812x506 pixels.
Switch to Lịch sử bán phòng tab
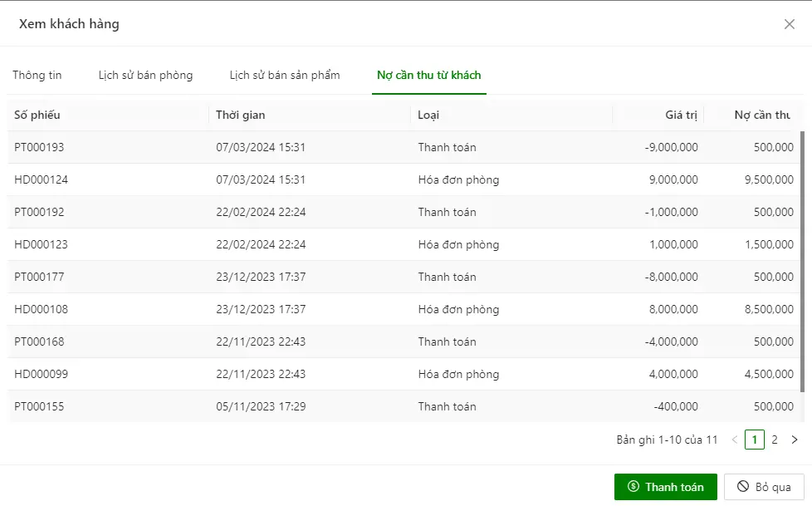pyautogui.click(x=145, y=75)
